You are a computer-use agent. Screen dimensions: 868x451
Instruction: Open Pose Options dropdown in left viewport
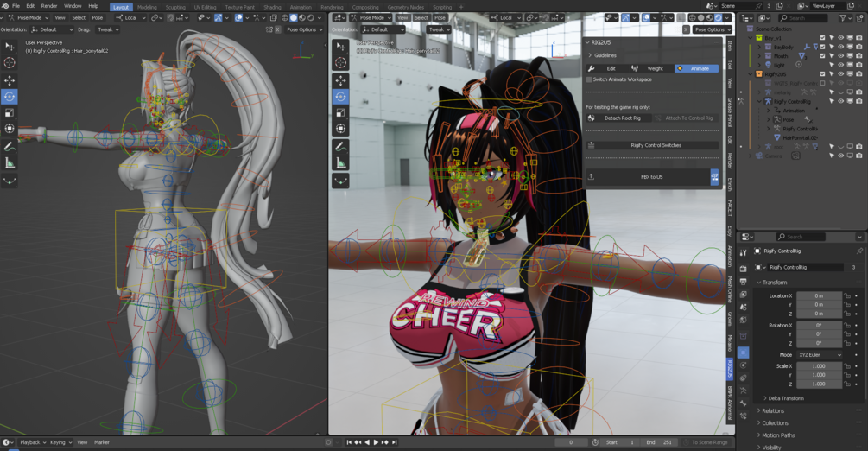[304, 29]
